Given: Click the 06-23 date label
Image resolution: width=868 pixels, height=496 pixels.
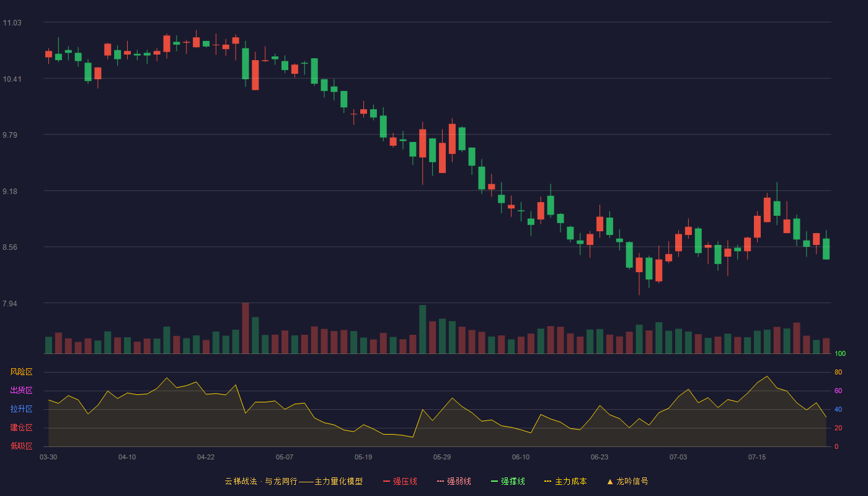Looking at the screenshot, I should coord(600,457).
